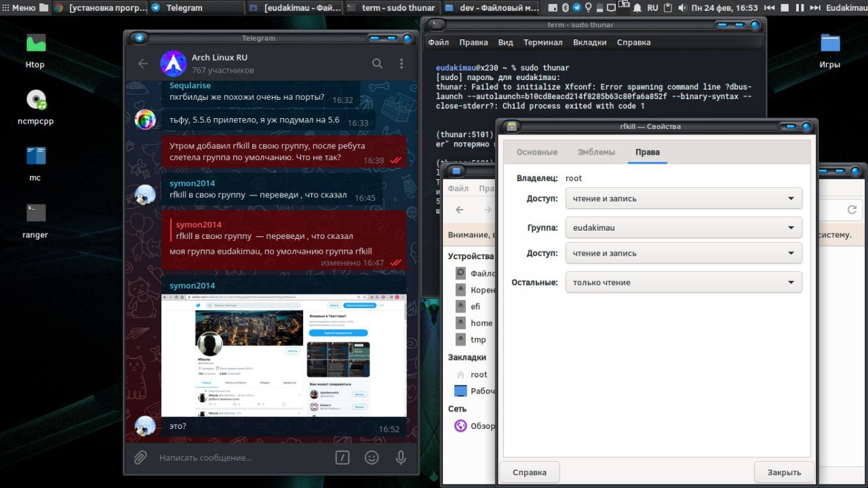The width and height of the screenshot is (868, 488).
Task: Launch ncmpcpp from the desktop
Action: [35, 108]
